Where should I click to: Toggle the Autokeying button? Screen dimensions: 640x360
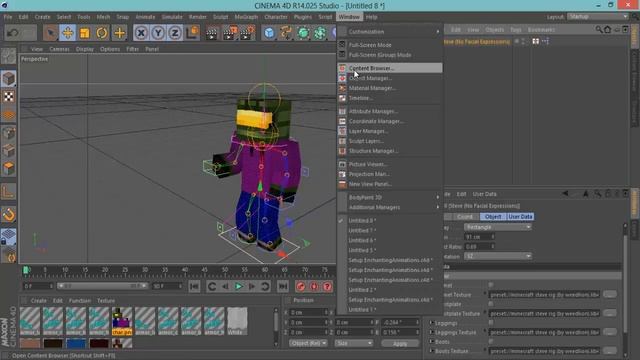point(314,287)
